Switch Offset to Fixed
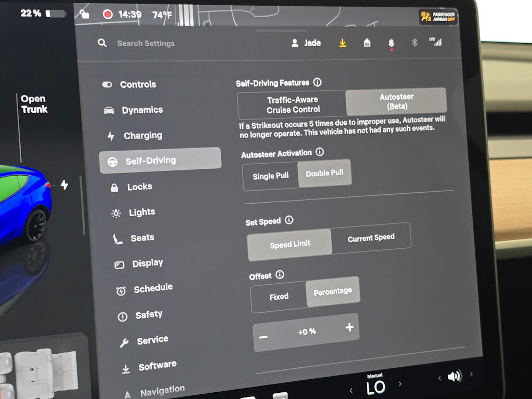Screen dimensions: 532x399 (279, 297)
